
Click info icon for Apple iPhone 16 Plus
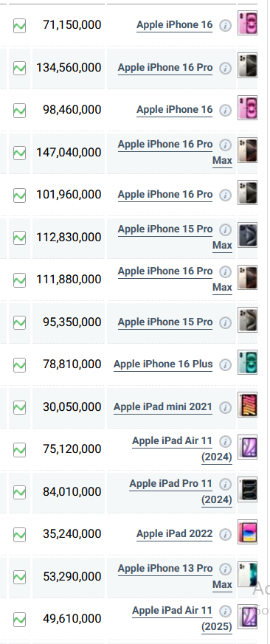coord(225,364)
